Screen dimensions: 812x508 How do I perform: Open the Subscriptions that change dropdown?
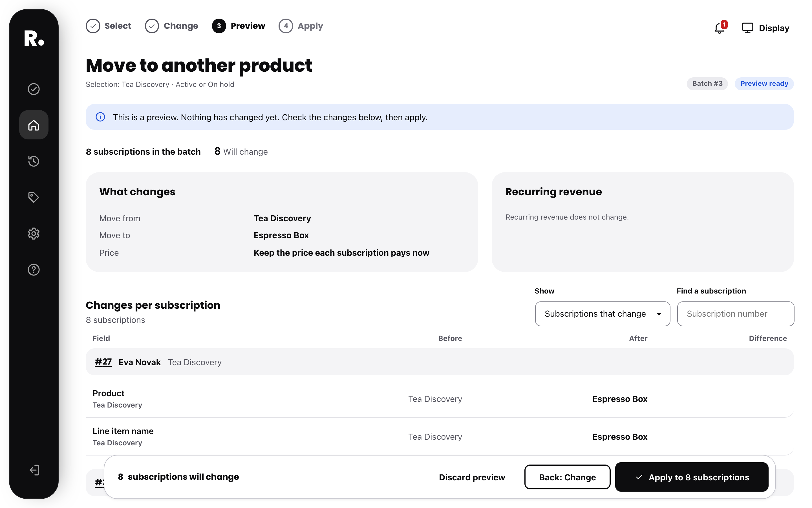pos(602,314)
